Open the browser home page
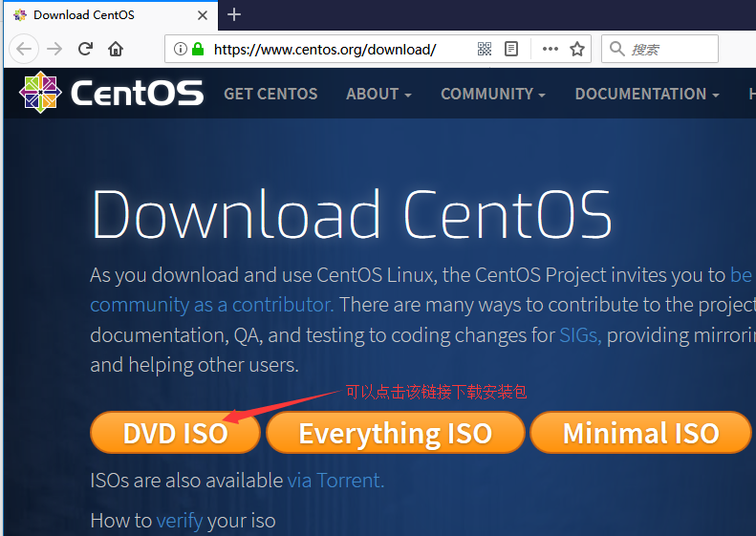756x536 pixels. tap(116, 49)
